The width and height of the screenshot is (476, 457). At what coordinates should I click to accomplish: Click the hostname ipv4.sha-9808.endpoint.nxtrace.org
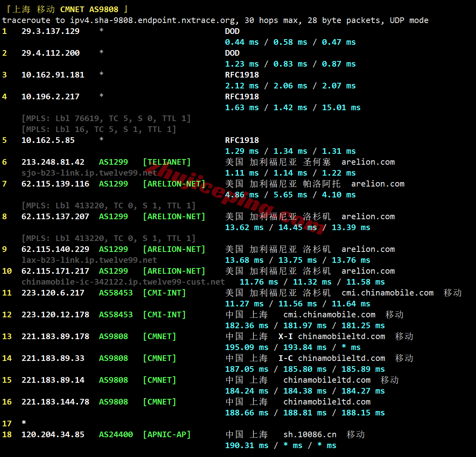(x=152, y=20)
